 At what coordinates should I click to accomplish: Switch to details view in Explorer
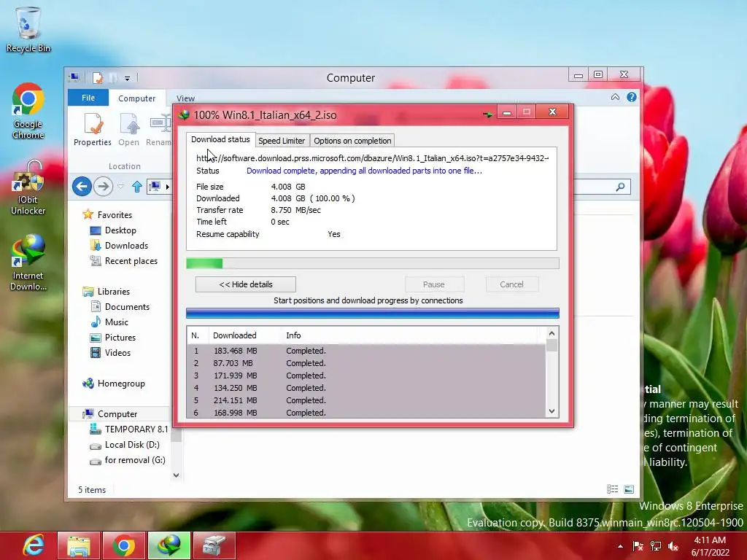(613, 489)
